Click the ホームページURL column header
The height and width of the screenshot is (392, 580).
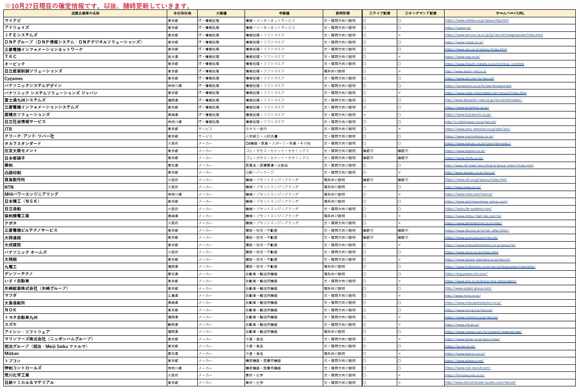click(510, 13)
